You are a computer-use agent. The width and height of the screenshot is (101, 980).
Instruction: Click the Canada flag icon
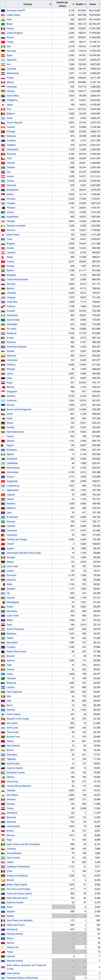tap(3, 127)
